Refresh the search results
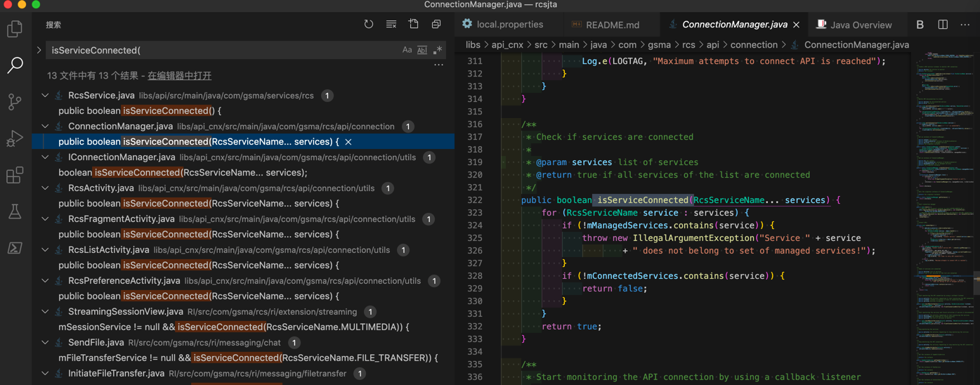 pyautogui.click(x=369, y=25)
